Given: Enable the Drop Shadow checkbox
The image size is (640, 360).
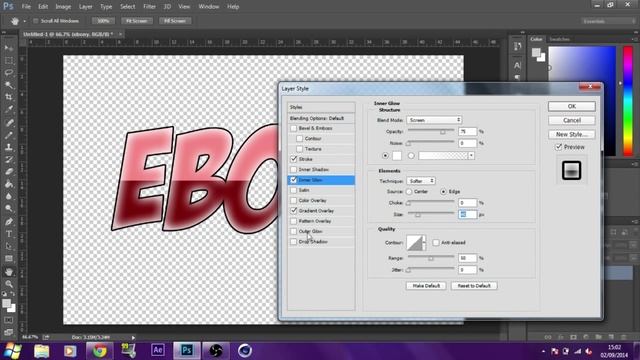Looking at the screenshot, I should point(293,242).
